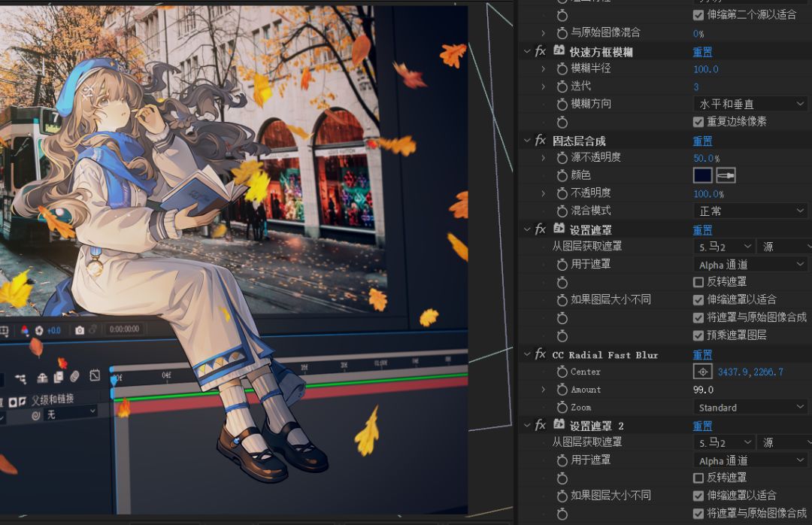Uncheck 重复边缘像素 checkbox
The image size is (812, 525).
[698, 122]
